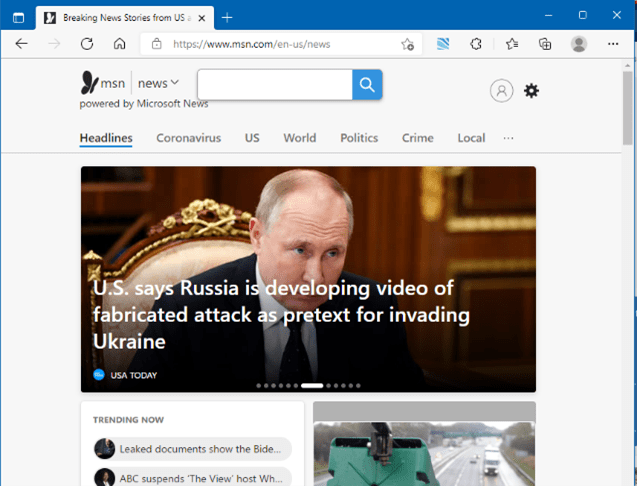Image resolution: width=637 pixels, height=486 pixels.
Task: Open the Favorites list in toolbar
Action: coord(512,44)
